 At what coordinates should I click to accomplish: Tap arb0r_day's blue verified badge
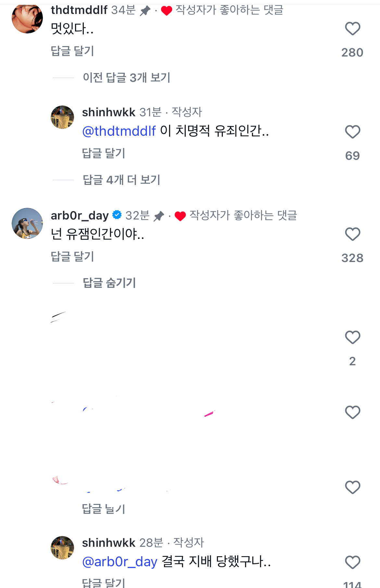(x=117, y=215)
